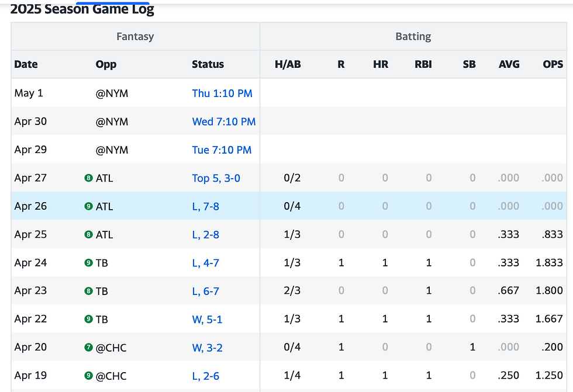Click the batting order badge for Apr 27

click(x=88, y=178)
